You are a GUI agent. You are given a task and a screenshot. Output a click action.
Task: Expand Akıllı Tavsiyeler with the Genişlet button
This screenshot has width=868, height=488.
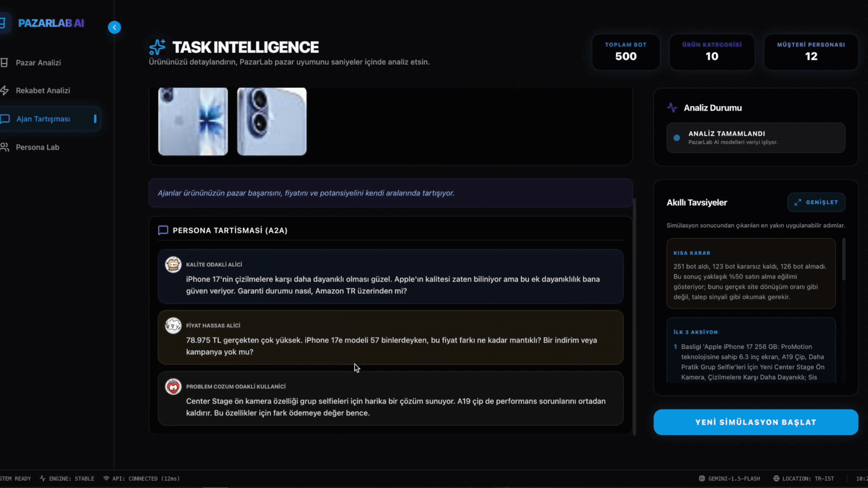(816, 202)
